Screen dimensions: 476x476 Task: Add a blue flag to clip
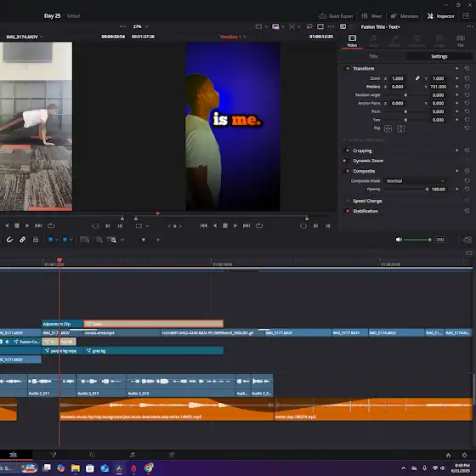(x=51, y=240)
